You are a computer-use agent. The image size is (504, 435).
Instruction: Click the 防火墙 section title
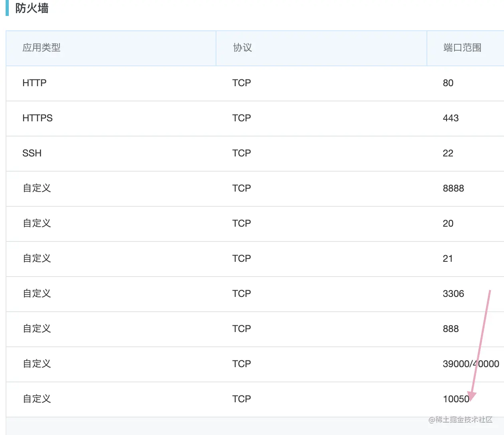pyautogui.click(x=32, y=8)
